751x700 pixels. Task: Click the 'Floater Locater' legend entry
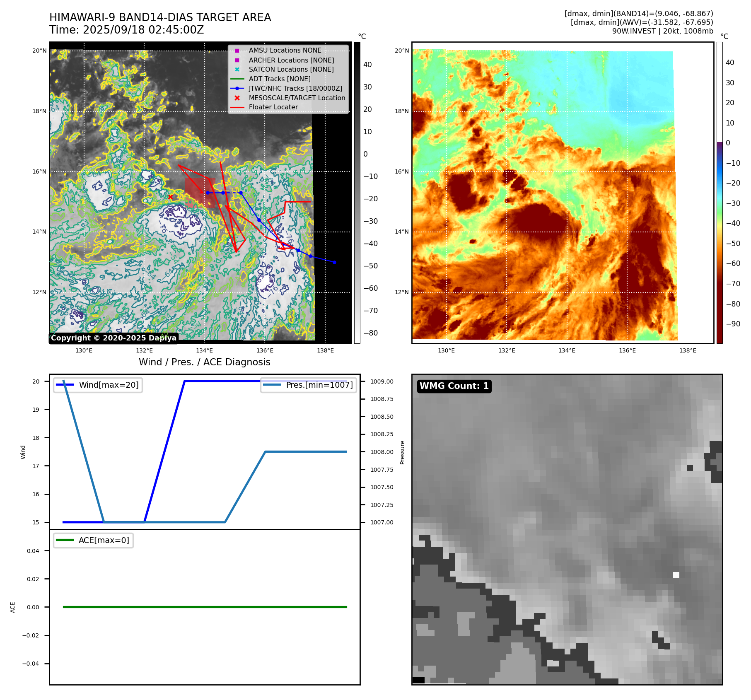click(273, 107)
